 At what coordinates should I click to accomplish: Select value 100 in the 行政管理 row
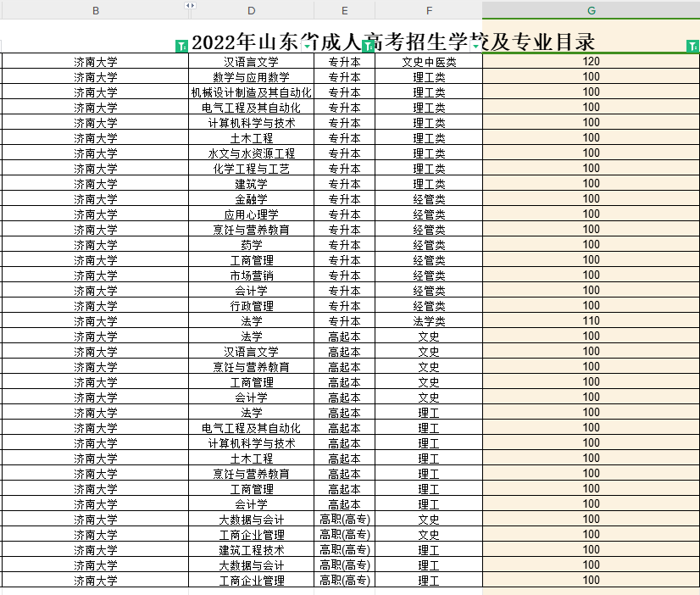pos(591,305)
